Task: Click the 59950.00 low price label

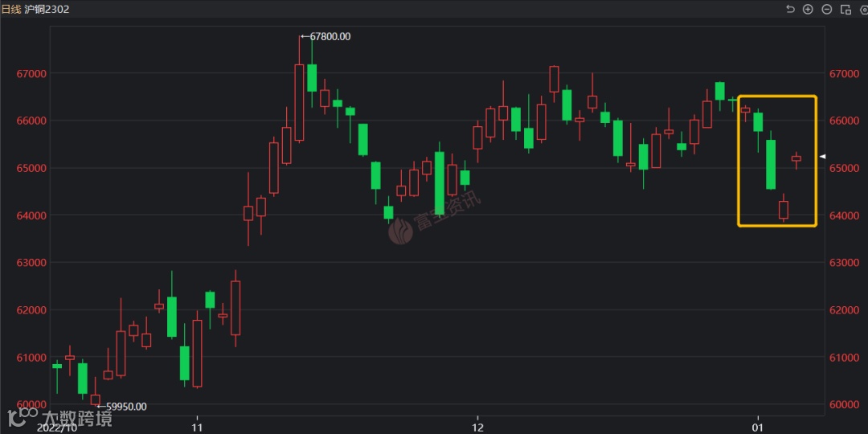Action: tap(126, 407)
